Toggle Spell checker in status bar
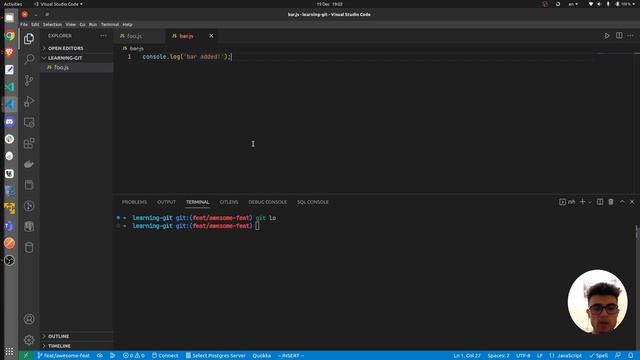 pos(598,356)
